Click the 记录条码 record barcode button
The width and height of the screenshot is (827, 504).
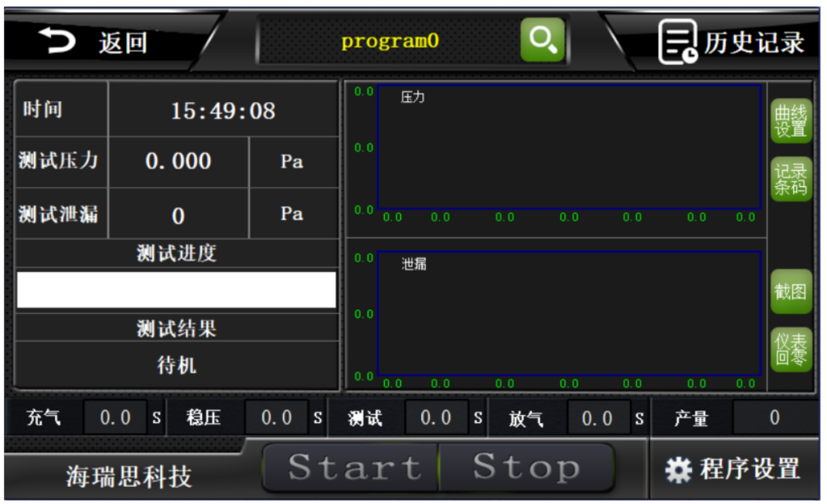click(x=791, y=179)
